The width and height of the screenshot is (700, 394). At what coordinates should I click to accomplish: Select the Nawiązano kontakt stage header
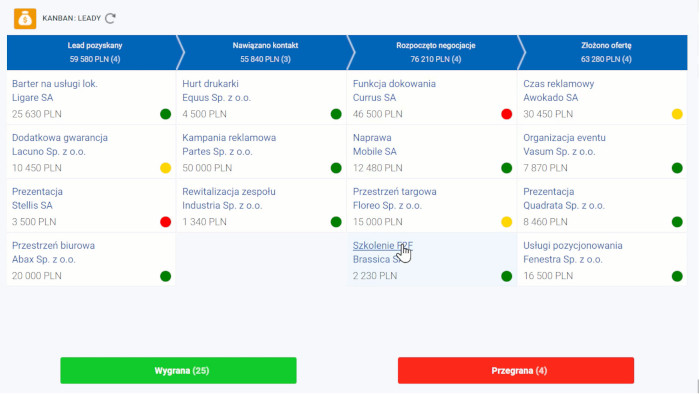(266, 53)
